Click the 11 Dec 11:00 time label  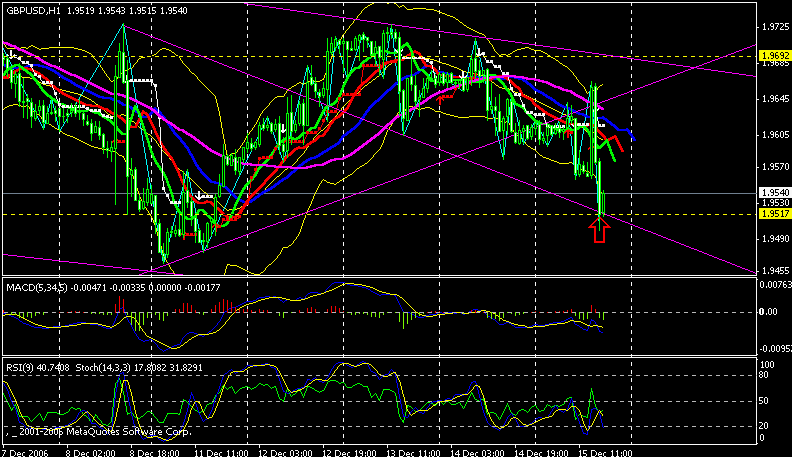(221, 452)
